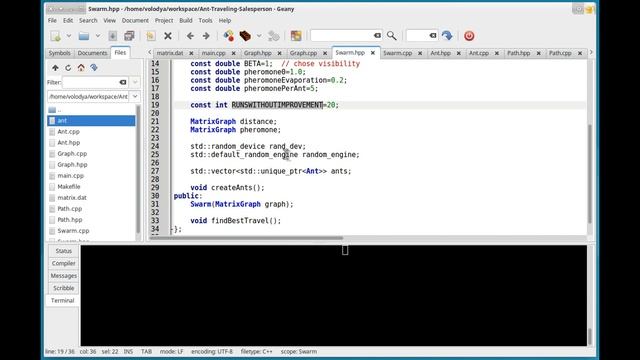Close the Swarm.hpp document tab
The width and height of the screenshot is (640, 360).
(373, 53)
